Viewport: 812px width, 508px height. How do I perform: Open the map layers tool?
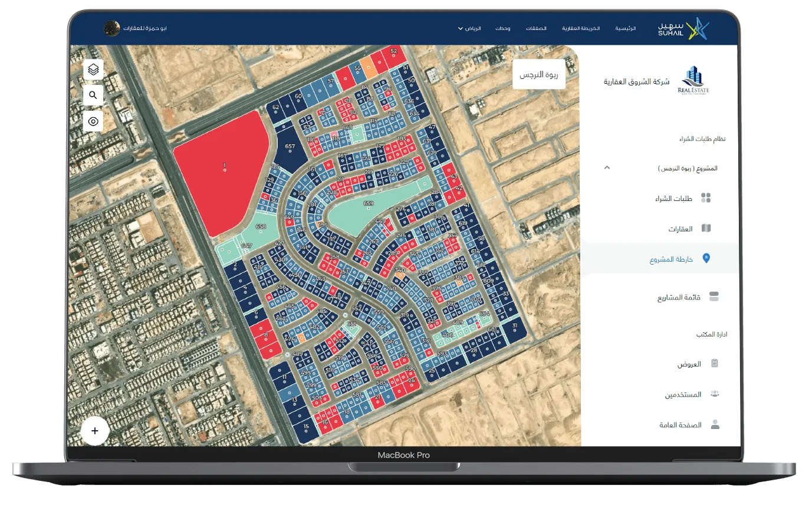93,70
